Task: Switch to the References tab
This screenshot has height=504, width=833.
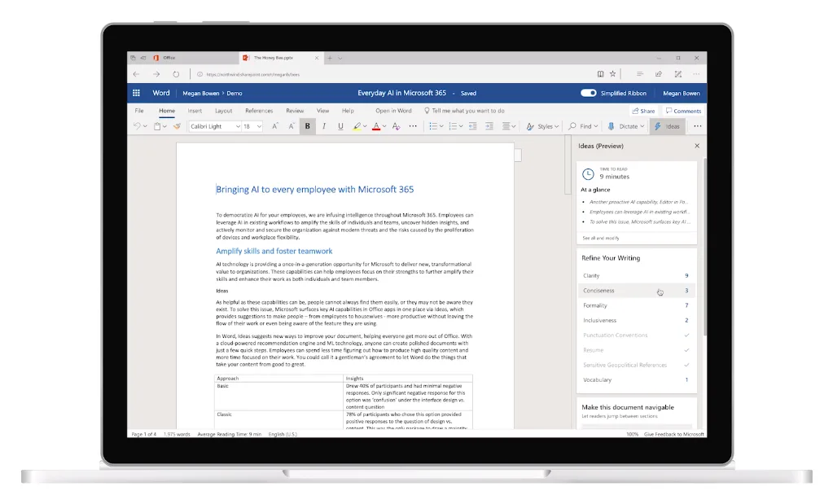Action: click(259, 111)
